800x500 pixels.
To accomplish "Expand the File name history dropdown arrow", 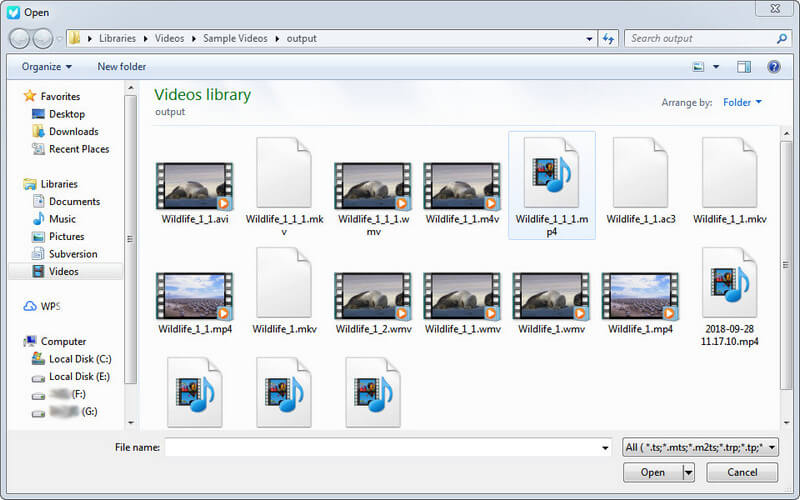I will (x=604, y=448).
